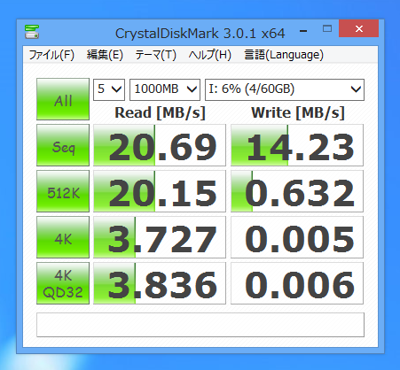
Task: Click the 4K QD32 read result 3.836
Action: (x=159, y=283)
